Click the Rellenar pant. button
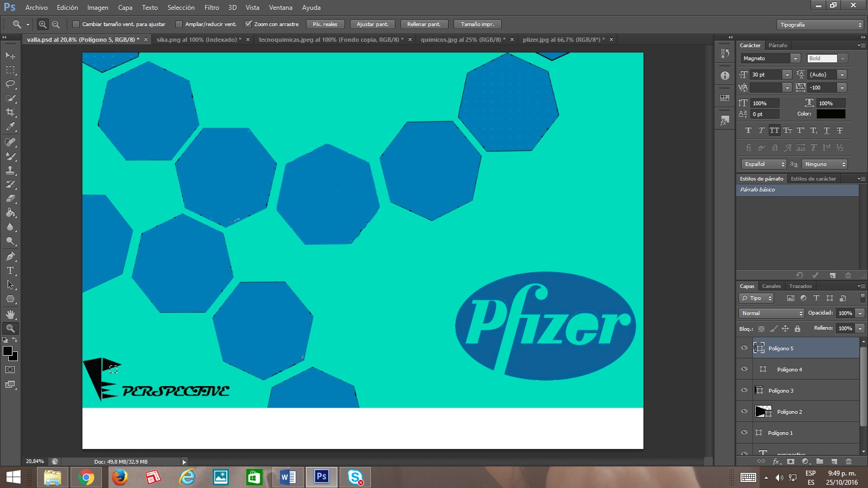Viewport: 868px width, 488px height. 424,24
